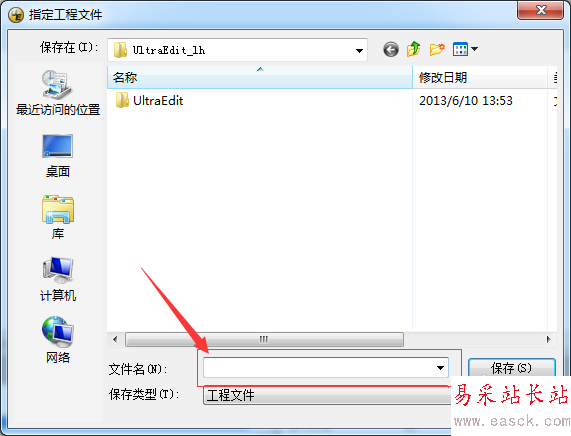Click the horizontal scrollbar left arrow
The height and width of the screenshot is (436, 571).
(115, 339)
